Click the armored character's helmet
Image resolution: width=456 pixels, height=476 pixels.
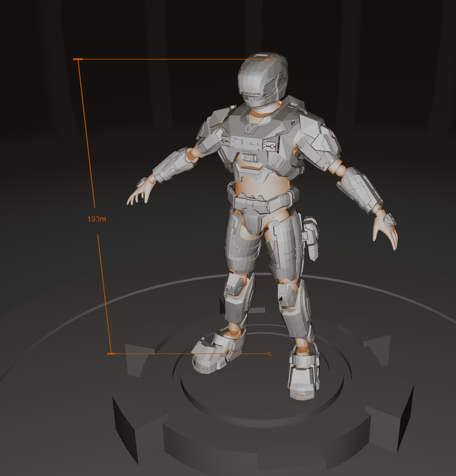[x=263, y=80]
